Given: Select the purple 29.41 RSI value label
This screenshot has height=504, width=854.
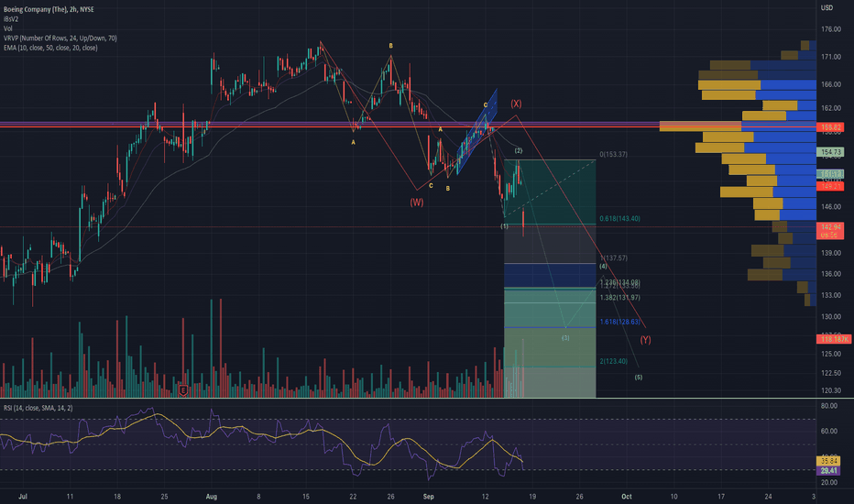Looking at the screenshot, I should pos(828,470).
